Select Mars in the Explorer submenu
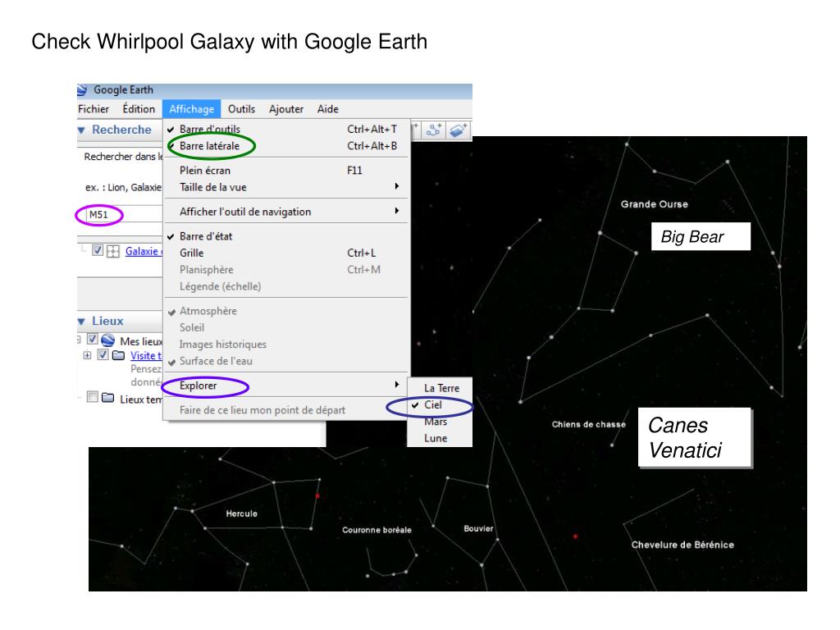 pos(440,422)
